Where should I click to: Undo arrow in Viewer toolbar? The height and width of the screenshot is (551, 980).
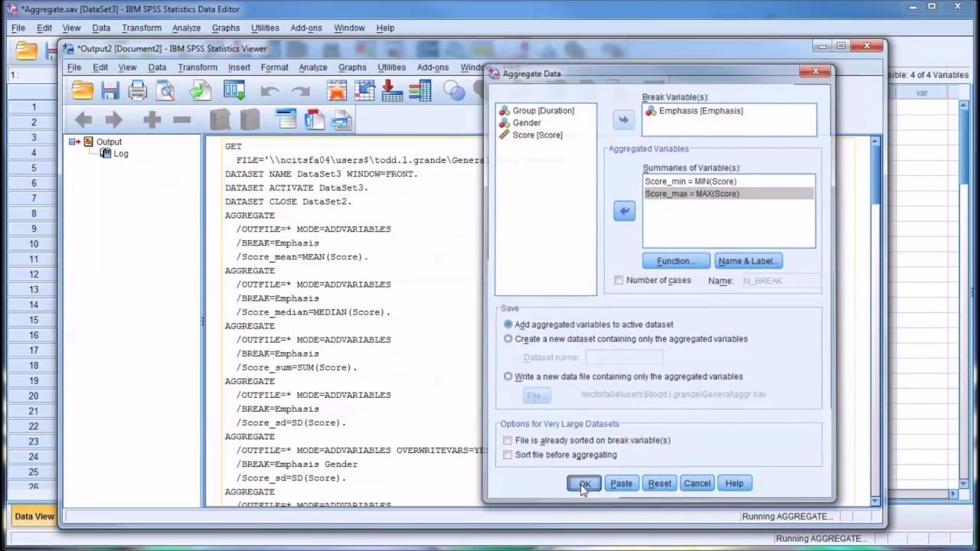click(x=269, y=91)
